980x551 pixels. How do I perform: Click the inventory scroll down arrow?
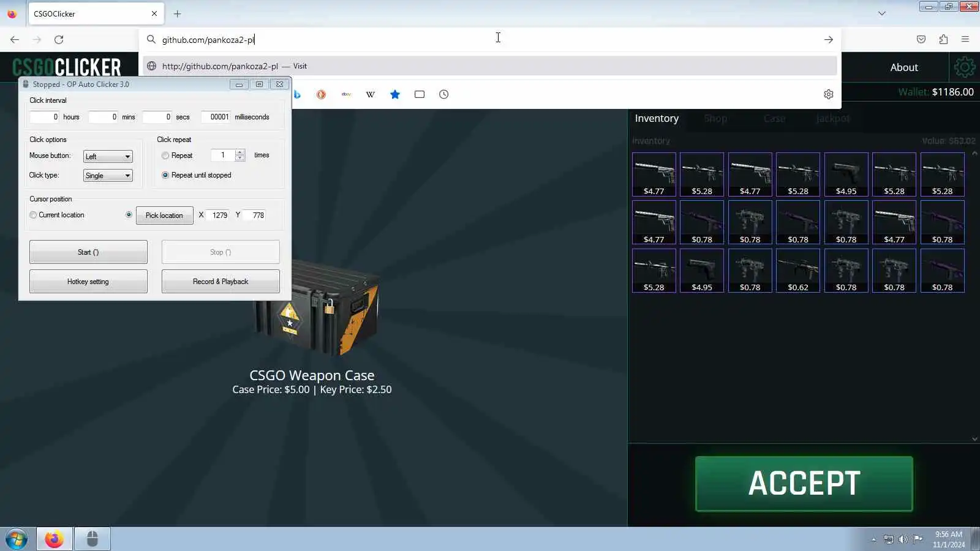[x=974, y=438]
